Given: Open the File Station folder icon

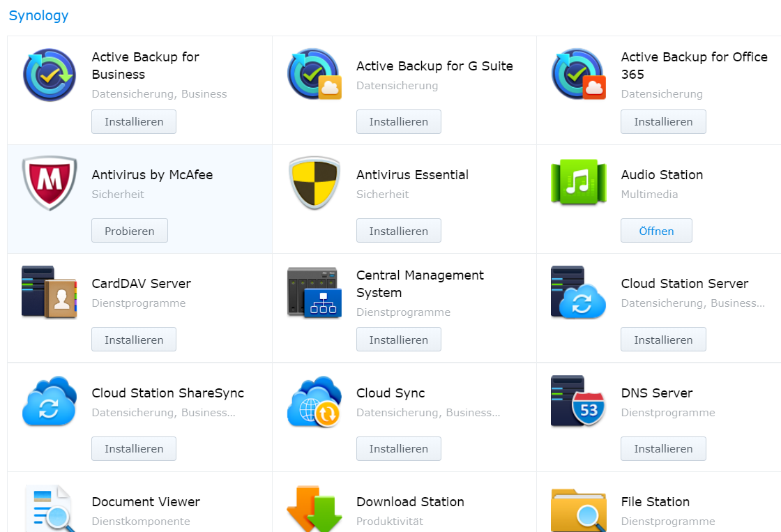Looking at the screenshot, I should click(x=579, y=510).
